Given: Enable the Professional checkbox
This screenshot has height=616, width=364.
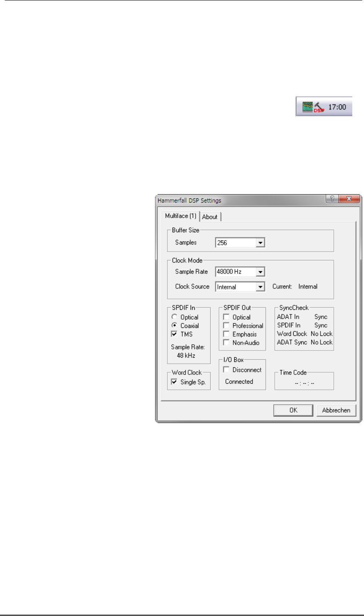Looking at the screenshot, I should [226, 325].
